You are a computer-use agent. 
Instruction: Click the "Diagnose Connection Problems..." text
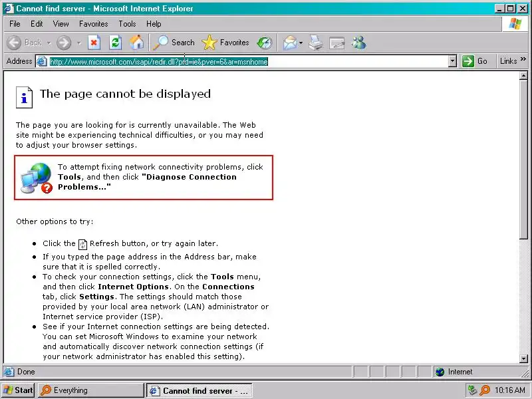tap(147, 182)
